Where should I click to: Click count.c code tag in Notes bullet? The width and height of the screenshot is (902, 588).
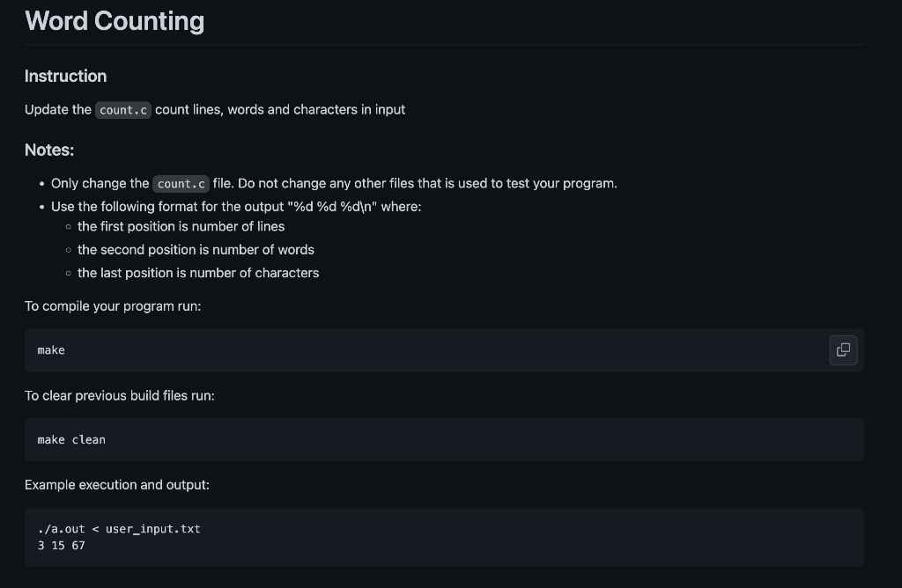point(181,183)
